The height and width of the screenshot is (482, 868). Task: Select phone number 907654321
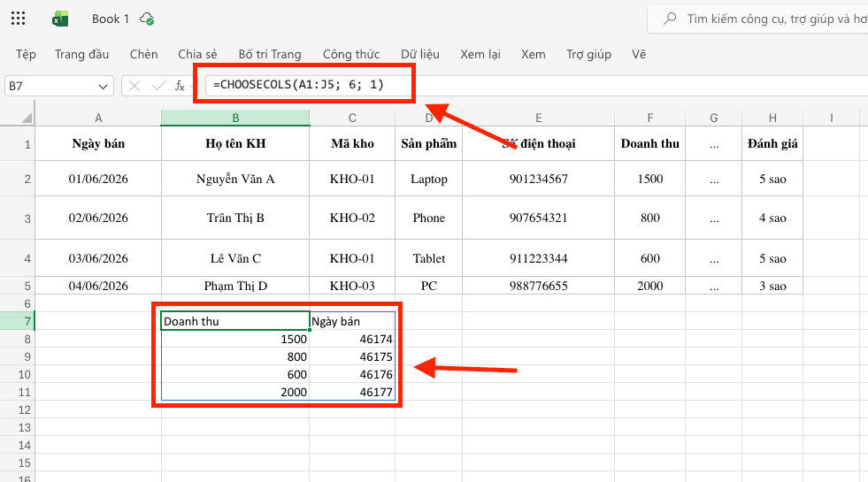[x=538, y=218]
